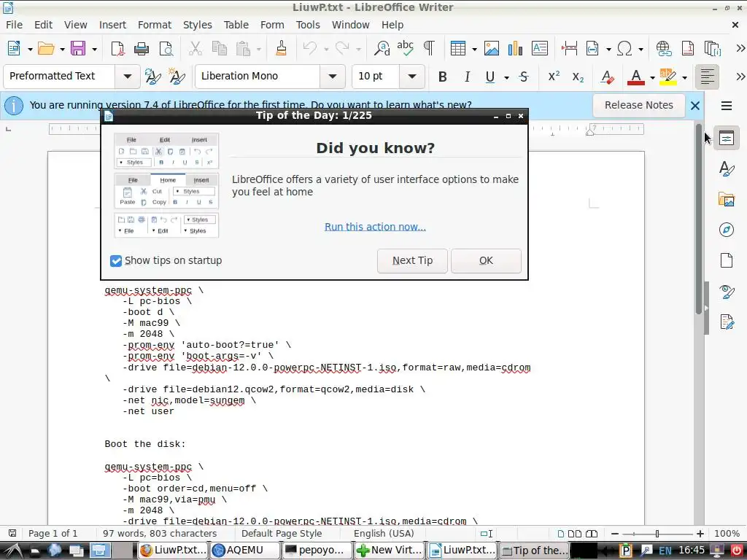Toggle Italic formatting
The image size is (747, 560).
click(467, 77)
